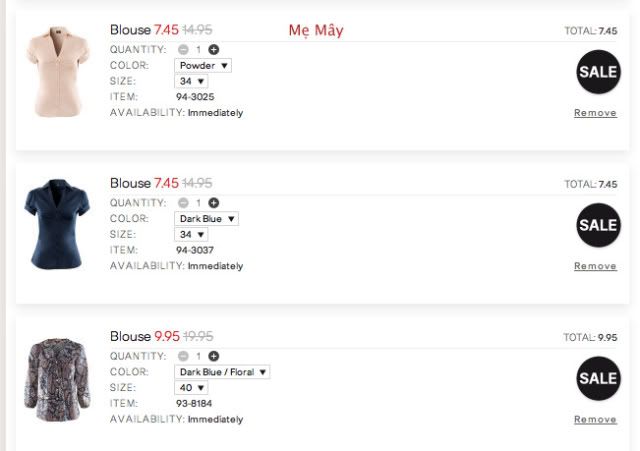Image resolution: width=640 pixels, height=451 pixels.
Task: Open size 34 dropdown for Powder blouse
Action: pos(192,81)
